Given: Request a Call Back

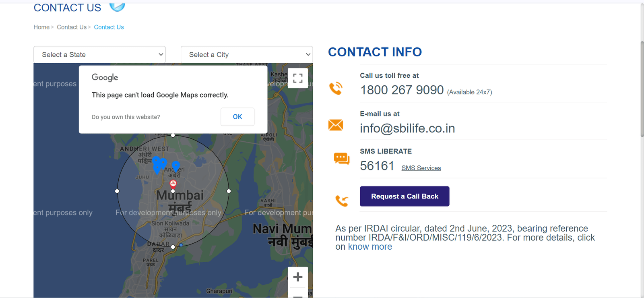Looking at the screenshot, I should point(405,196).
